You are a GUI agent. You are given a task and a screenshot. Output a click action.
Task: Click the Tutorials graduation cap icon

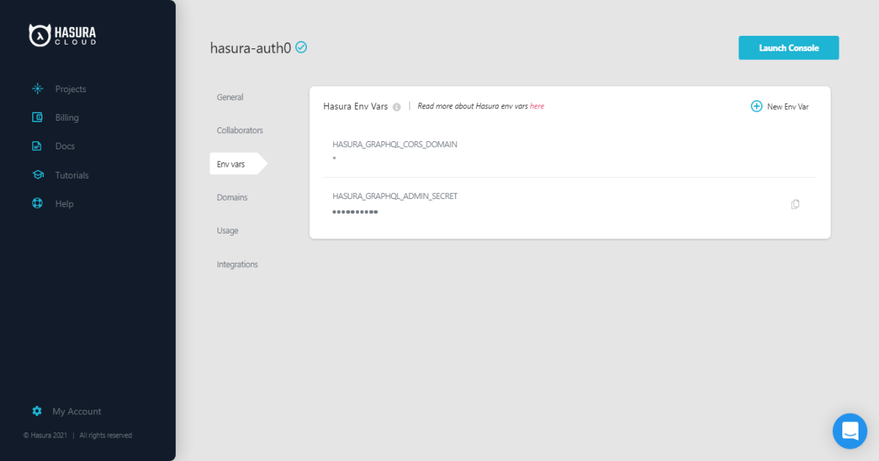[38, 174]
